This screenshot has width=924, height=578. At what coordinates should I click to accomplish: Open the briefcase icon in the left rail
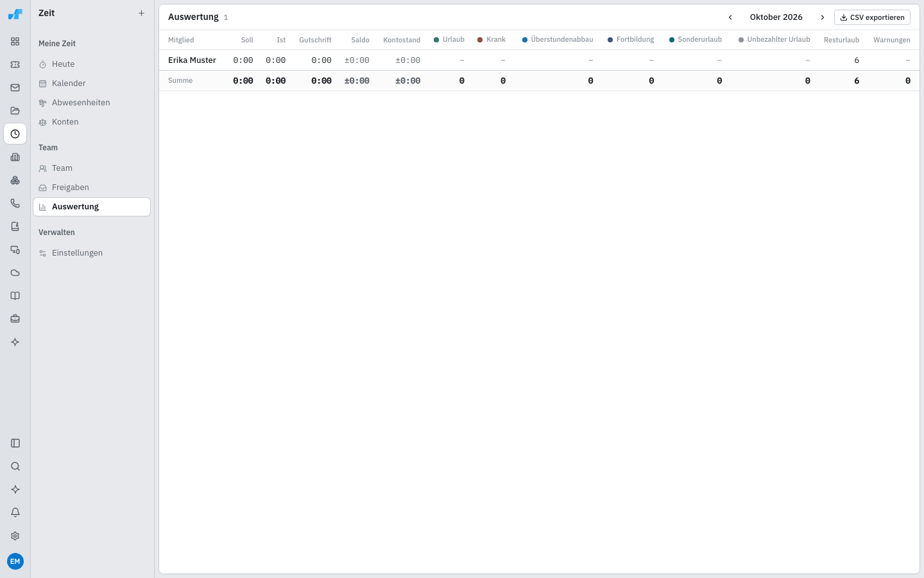pyautogui.click(x=15, y=319)
